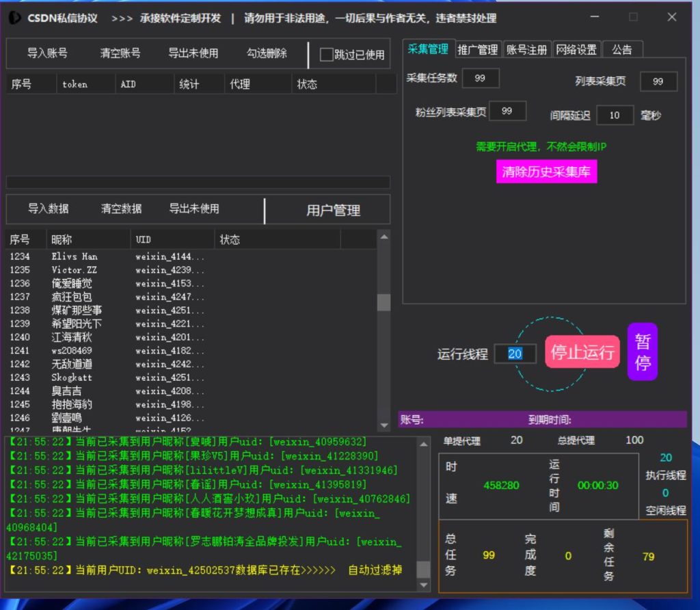Open the 公告 tab
The height and width of the screenshot is (610, 700).
[x=622, y=49]
